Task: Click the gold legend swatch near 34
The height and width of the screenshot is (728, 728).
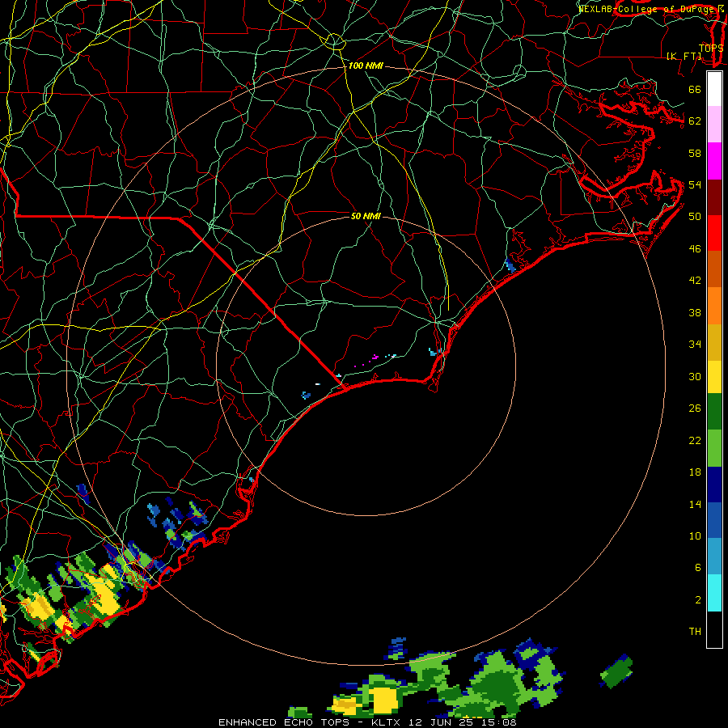Action: coord(714,342)
